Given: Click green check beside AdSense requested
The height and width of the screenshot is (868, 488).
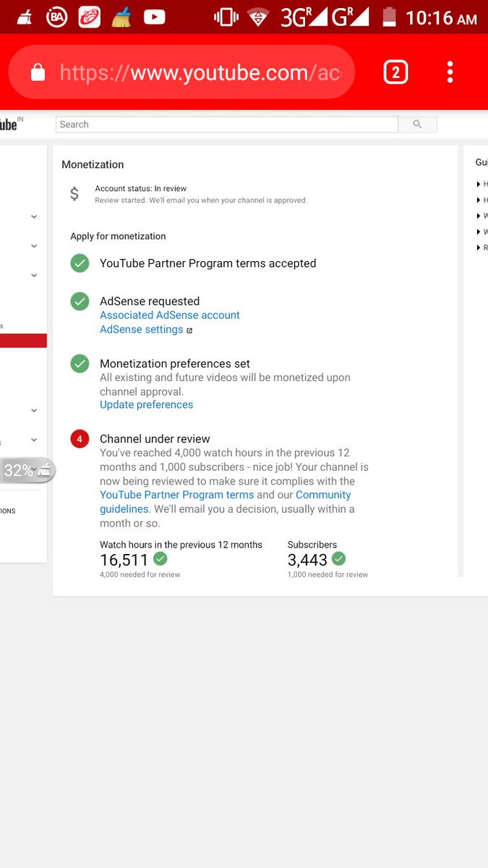Looking at the screenshot, I should 80,302.
